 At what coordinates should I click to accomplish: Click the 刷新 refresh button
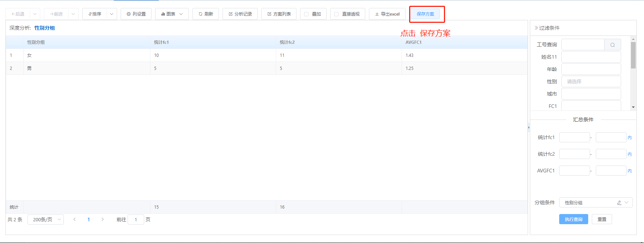click(205, 14)
